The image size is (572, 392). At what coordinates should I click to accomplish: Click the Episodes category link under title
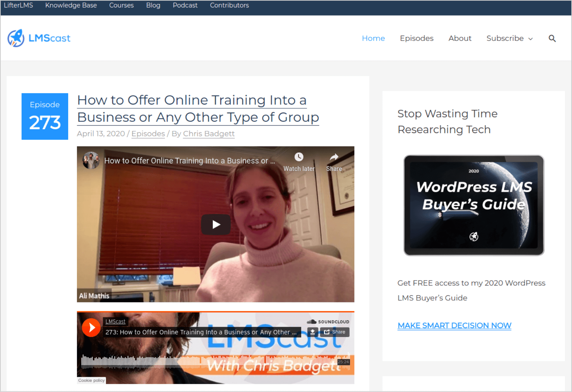point(148,134)
